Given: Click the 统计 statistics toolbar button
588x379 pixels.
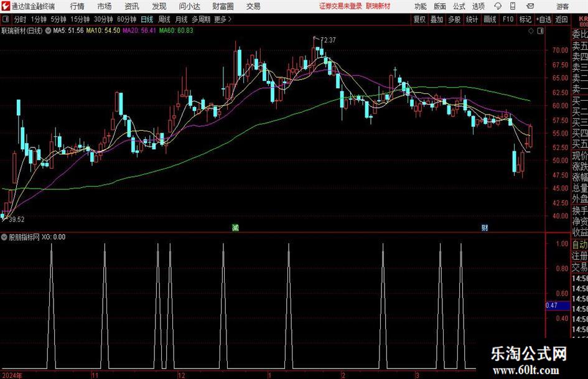Looking at the screenshot, I should click(x=472, y=19).
